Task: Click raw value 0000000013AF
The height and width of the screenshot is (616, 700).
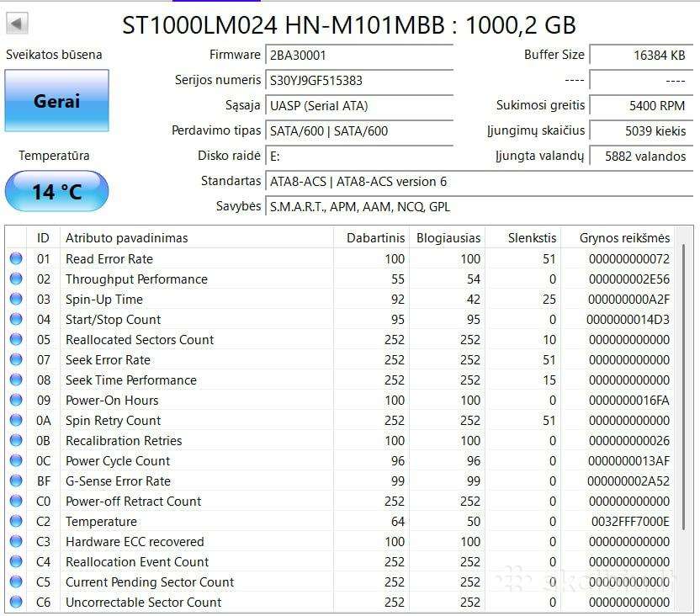Action: tap(629, 460)
